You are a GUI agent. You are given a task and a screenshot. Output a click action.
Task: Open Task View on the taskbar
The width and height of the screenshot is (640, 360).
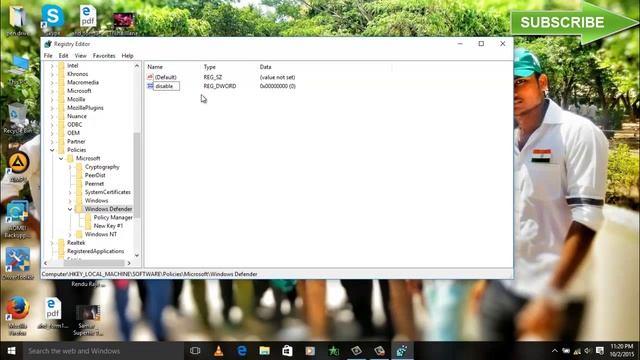click(195, 351)
